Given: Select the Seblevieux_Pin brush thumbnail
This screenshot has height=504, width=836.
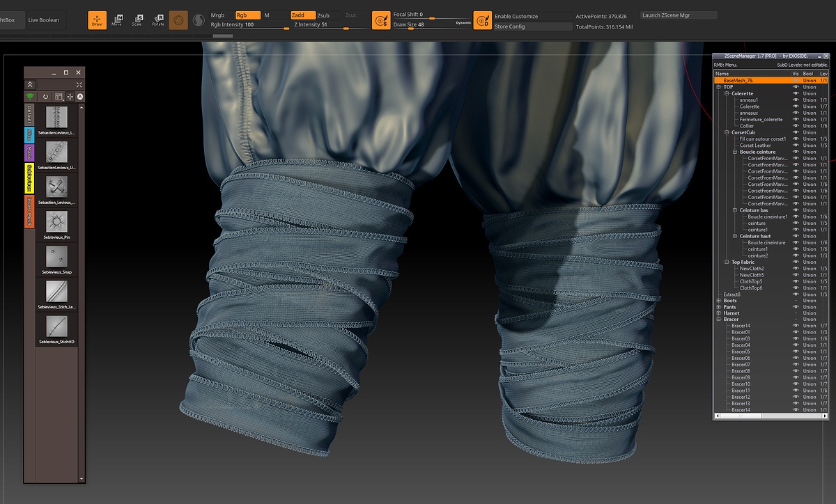Looking at the screenshot, I should click(x=56, y=221).
